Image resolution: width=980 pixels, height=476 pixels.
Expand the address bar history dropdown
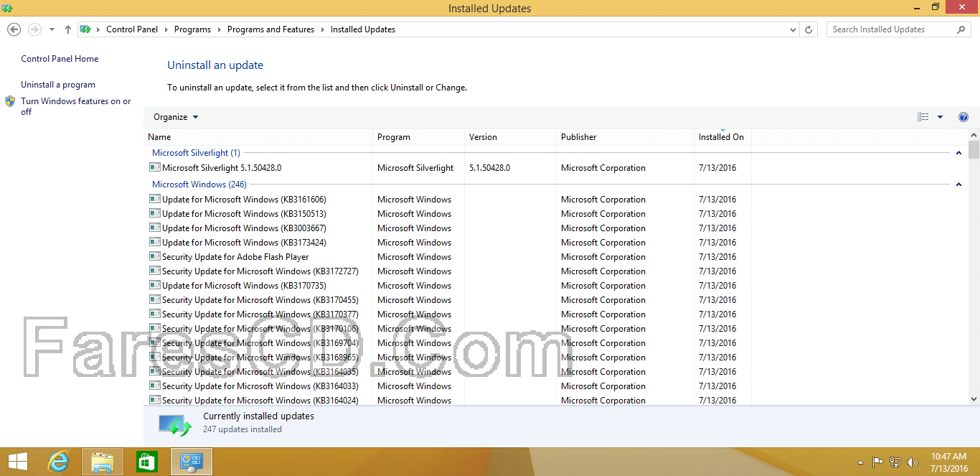(793, 29)
